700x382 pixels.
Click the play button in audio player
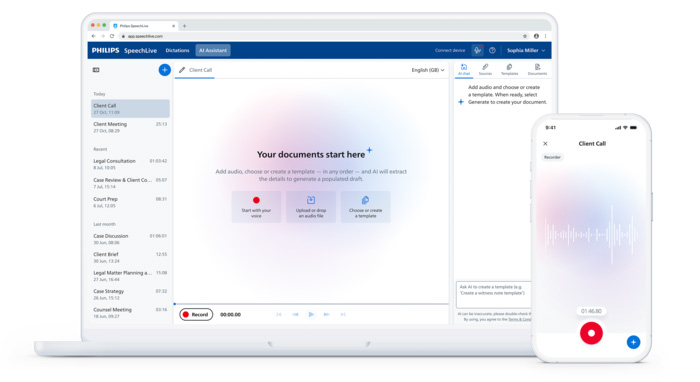click(311, 315)
